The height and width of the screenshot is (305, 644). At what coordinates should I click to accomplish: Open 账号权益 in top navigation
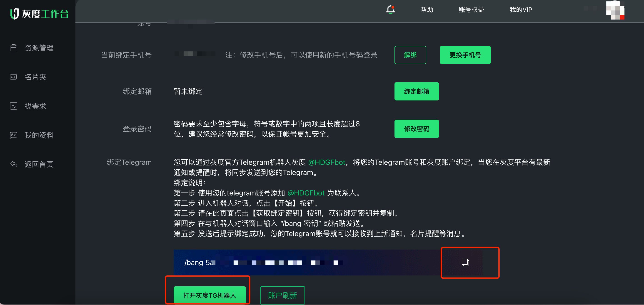tap(471, 10)
